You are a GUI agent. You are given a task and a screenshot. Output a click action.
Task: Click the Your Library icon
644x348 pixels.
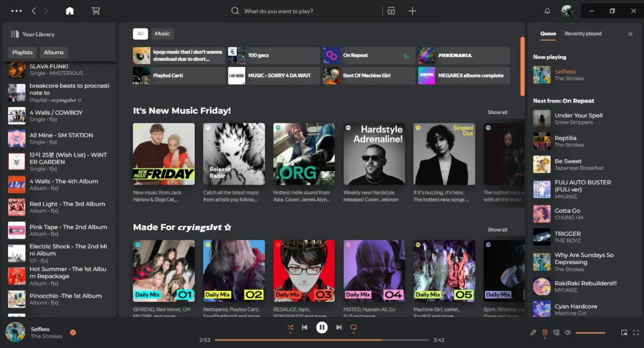[15, 34]
